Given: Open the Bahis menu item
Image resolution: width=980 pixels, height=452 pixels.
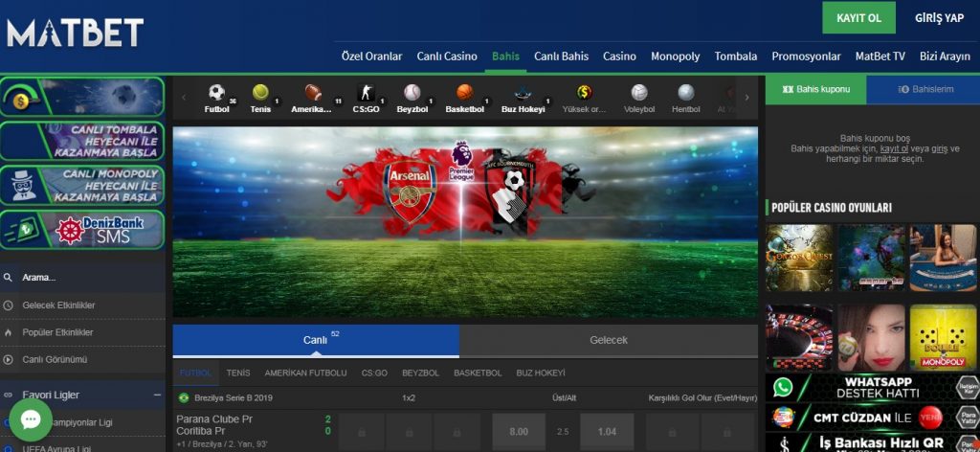Looking at the screenshot, I should (x=505, y=56).
